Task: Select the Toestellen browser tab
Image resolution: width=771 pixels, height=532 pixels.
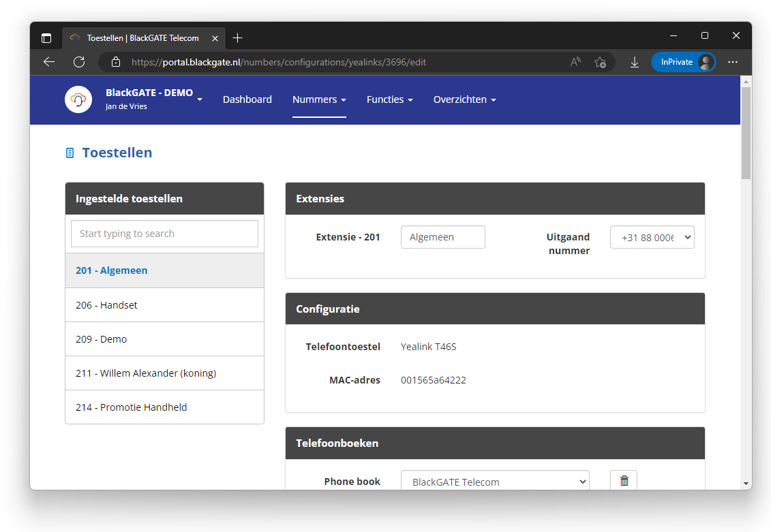Action: tap(144, 38)
